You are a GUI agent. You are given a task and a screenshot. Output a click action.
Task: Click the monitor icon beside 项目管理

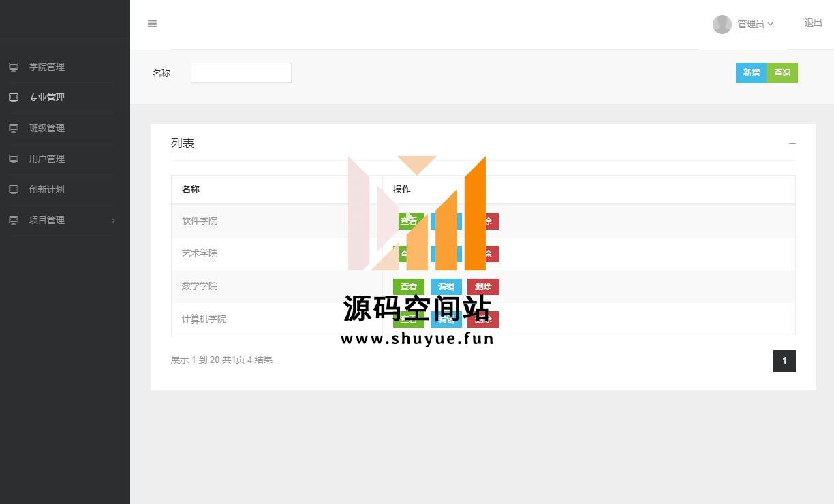[14, 220]
